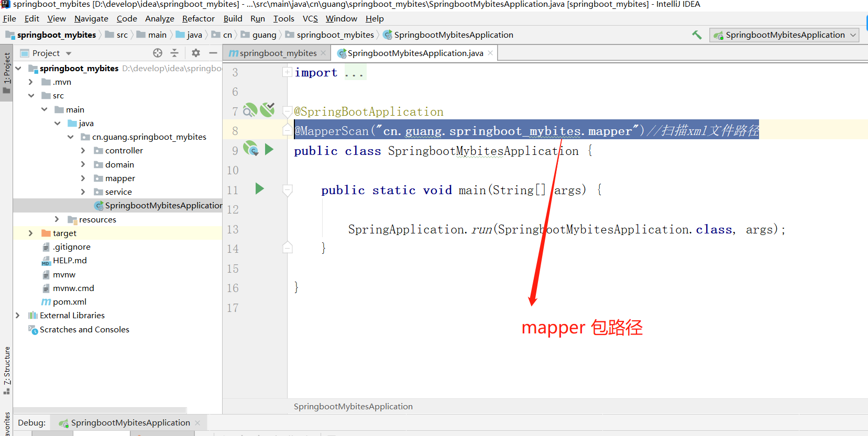
Task: Click the Spring bean magnifier gutter icon on line 7
Action: pyautogui.click(x=250, y=110)
